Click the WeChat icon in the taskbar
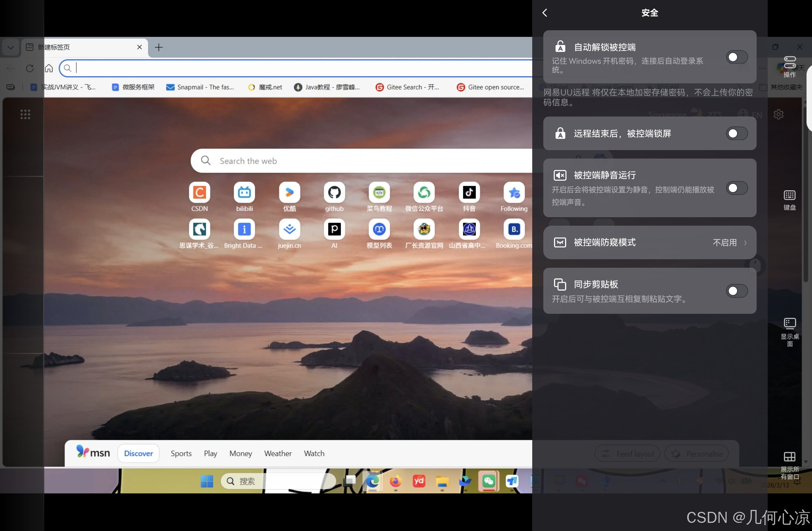Viewport: 812px width, 531px height. pos(488,481)
